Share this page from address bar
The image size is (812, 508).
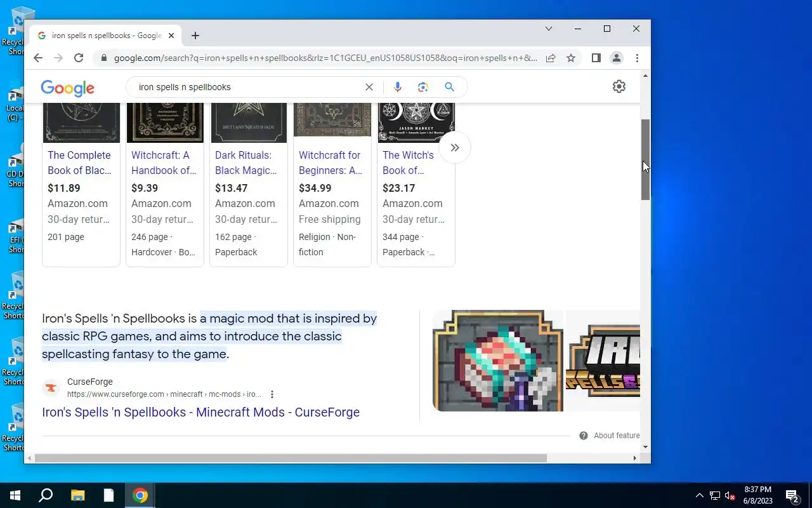pyautogui.click(x=551, y=58)
